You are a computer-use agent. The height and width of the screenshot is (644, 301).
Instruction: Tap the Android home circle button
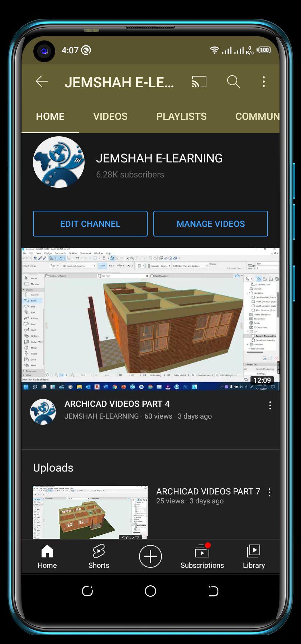coord(150,591)
